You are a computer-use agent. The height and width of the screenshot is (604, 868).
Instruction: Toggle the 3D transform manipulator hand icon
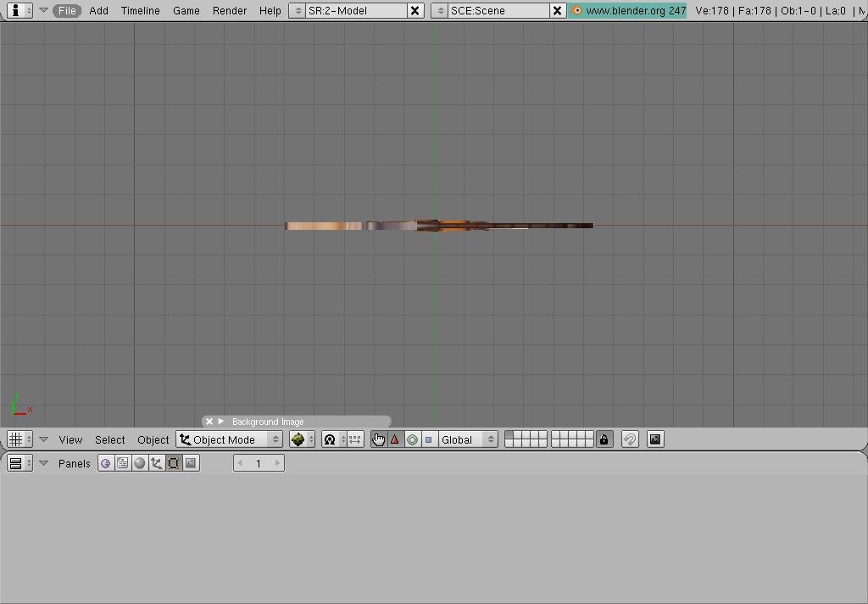pos(378,439)
